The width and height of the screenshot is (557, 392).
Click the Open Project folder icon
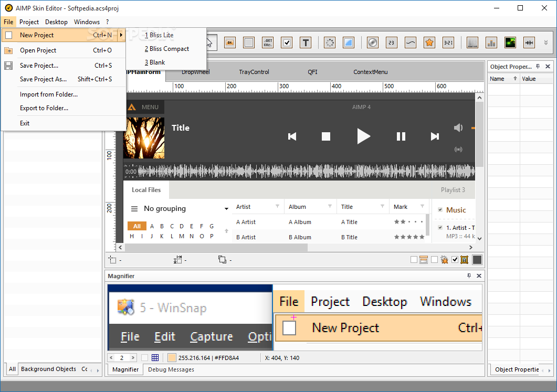(x=8, y=50)
